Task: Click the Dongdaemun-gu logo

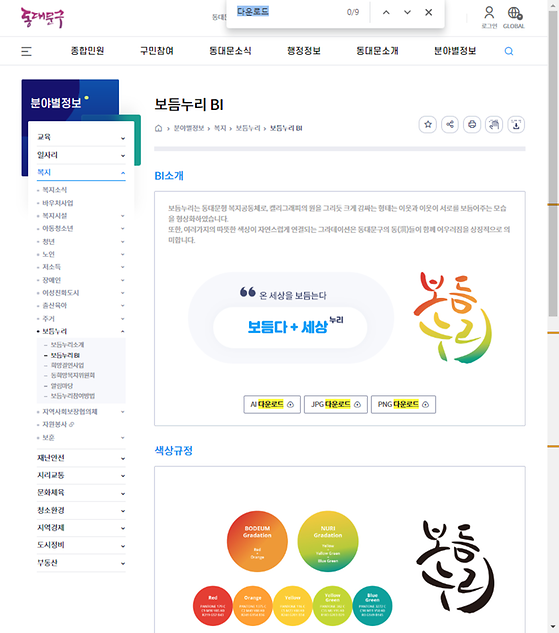Action: point(42,18)
